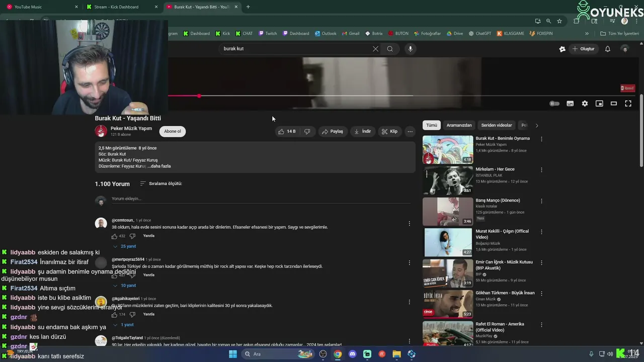Click the İndir download button

pyautogui.click(x=362, y=131)
